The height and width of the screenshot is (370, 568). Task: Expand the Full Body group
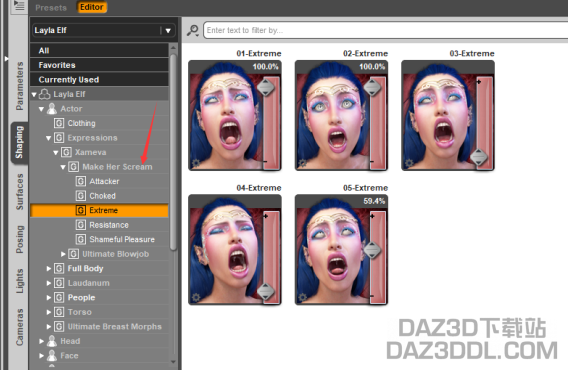tap(49, 269)
